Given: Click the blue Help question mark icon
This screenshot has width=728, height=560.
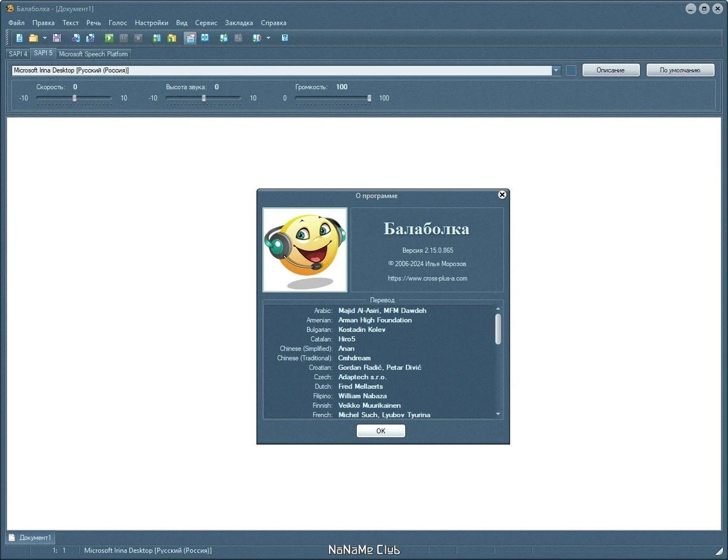Looking at the screenshot, I should (285, 38).
